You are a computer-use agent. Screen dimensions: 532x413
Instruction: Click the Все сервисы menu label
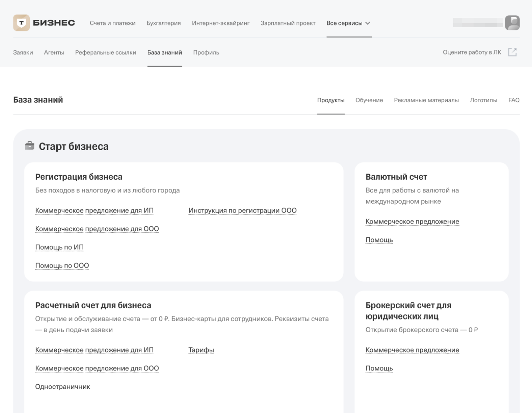tap(344, 23)
